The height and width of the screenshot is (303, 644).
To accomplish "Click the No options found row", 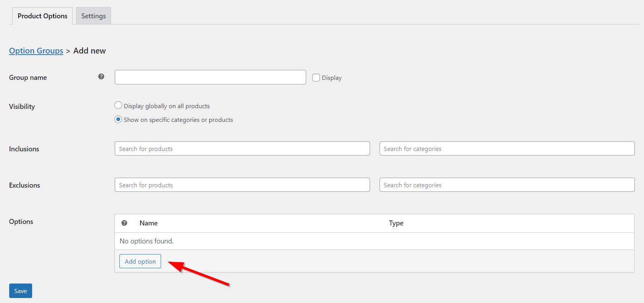I will (x=147, y=241).
